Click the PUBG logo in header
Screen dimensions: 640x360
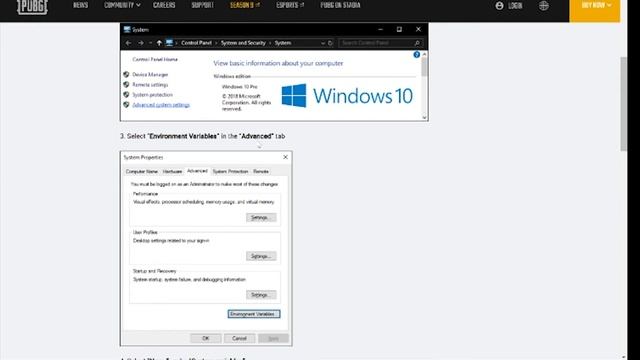coord(32,7)
